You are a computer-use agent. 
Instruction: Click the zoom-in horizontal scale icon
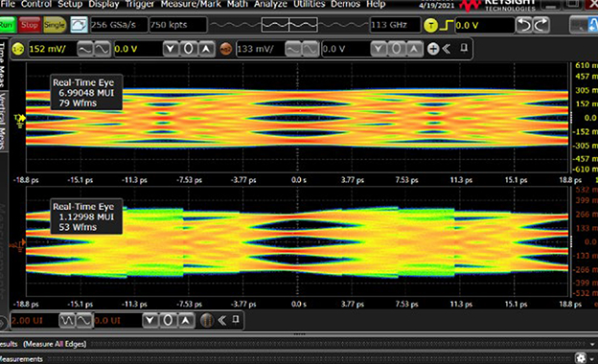84,321
